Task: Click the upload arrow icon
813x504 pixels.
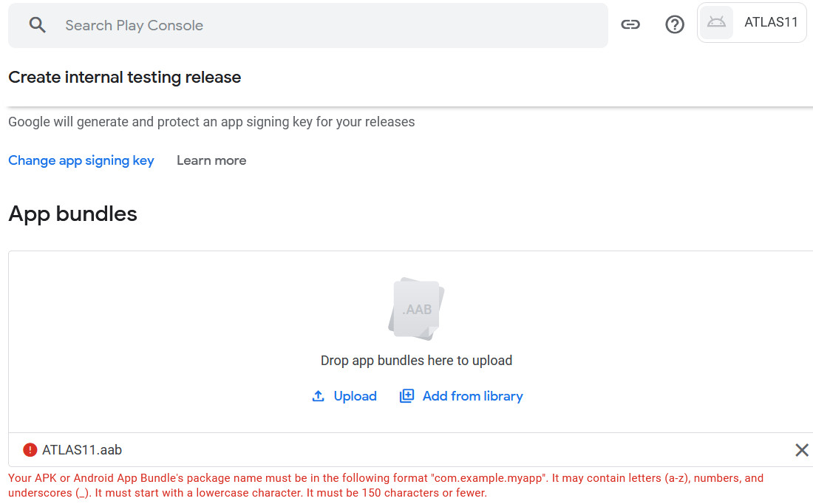Action: click(319, 396)
